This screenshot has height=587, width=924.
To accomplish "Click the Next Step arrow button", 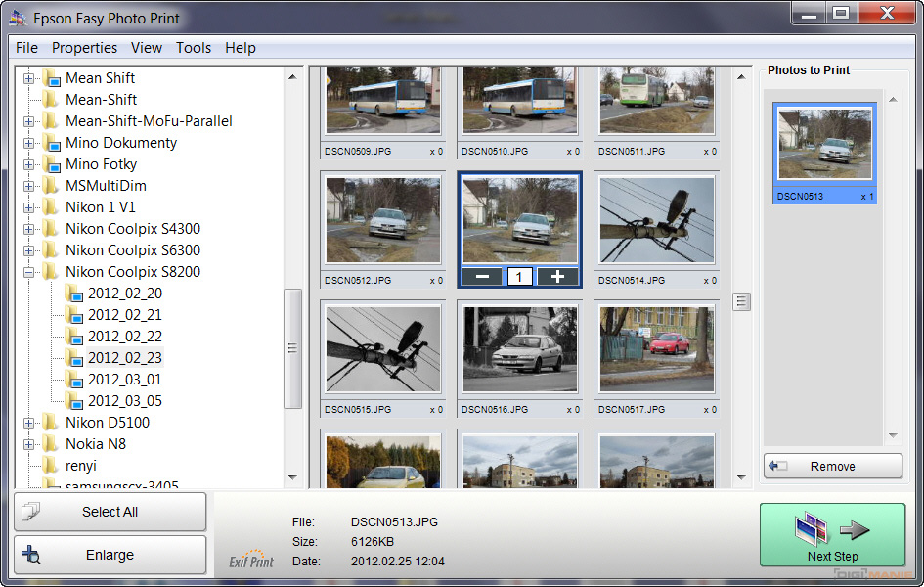I will coord(832,535).
